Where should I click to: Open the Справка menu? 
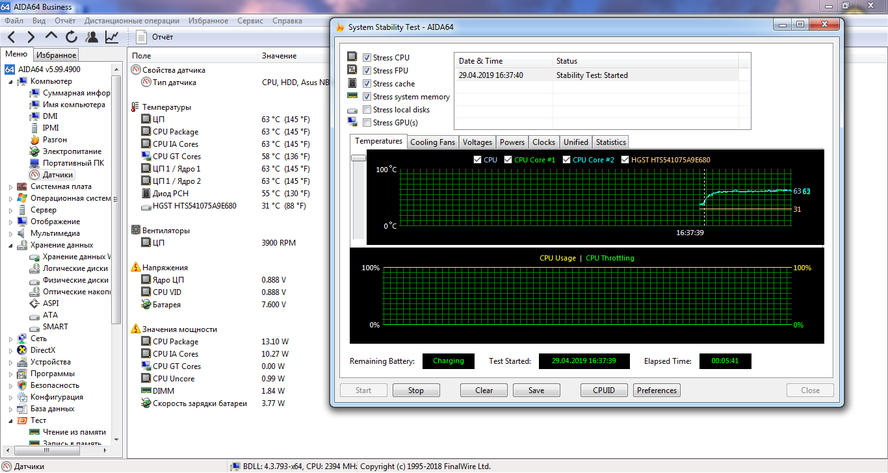tap(287, 20)
